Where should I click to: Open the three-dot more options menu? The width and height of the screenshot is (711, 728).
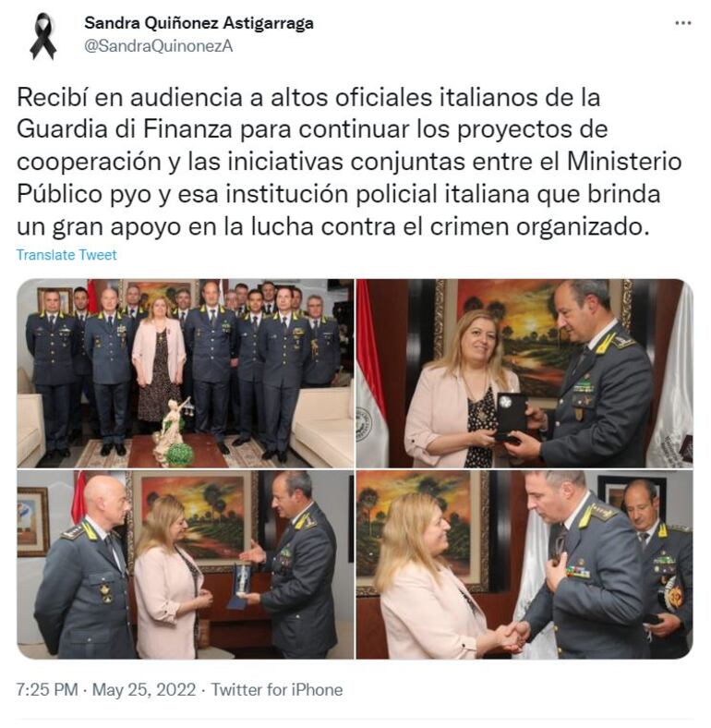[682, 23]
